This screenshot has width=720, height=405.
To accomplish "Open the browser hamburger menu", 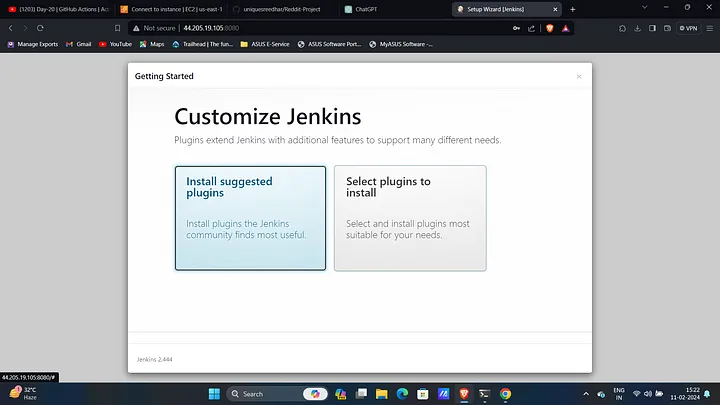I will (709, 28).
